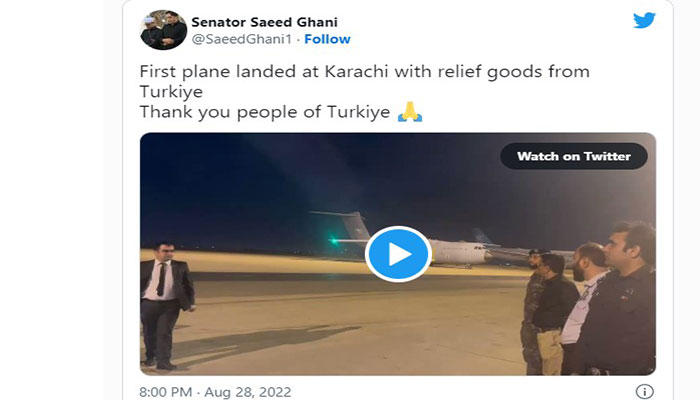Click the 'Thank you people of Turkiye' line
The height and width of the screenshot is (400, 700).
(265, 112)
